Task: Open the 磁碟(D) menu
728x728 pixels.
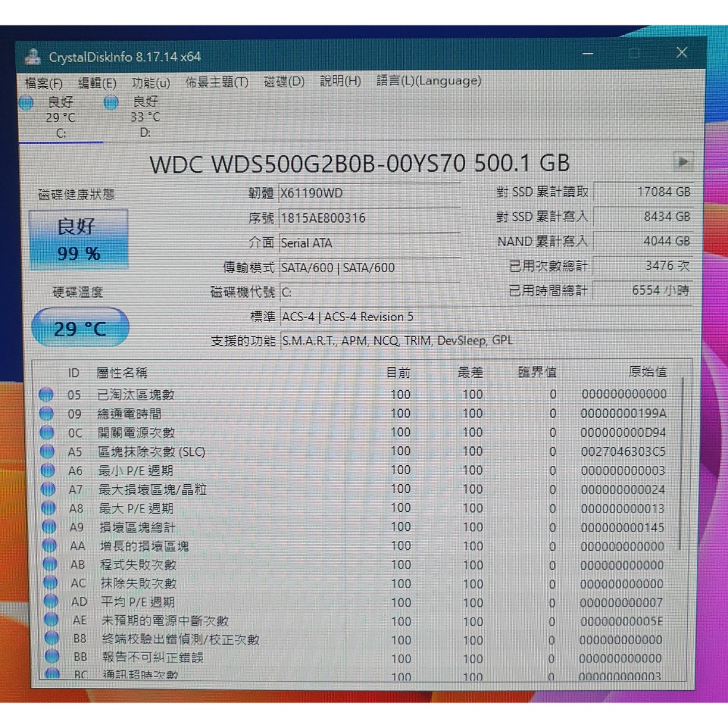Action: (284, 82)
